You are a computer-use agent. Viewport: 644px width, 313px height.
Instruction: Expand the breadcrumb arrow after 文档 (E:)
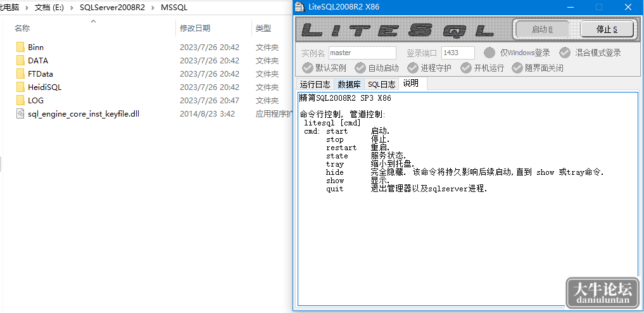click(72, 8)
